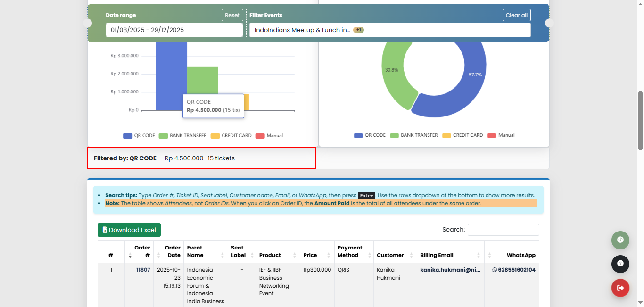Viewport: 644px width, 307px height.
Task: Open the date range picker field
Action: coord(174,30)
